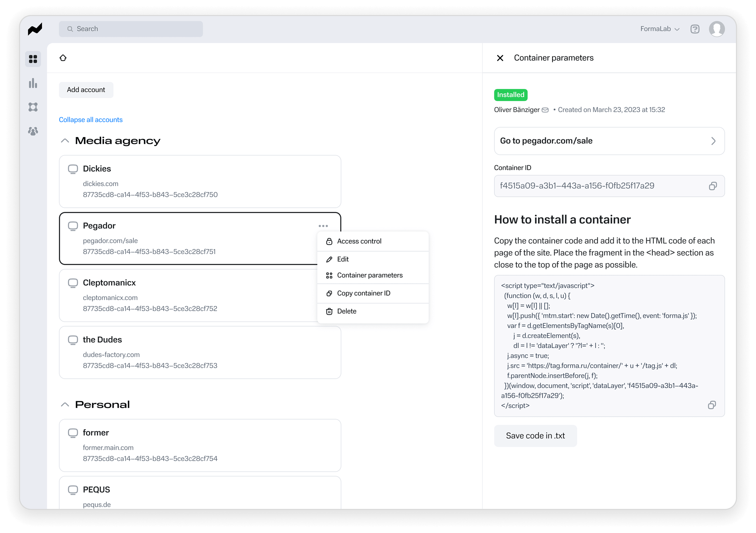Click the Installed status badge
The height and width of the screenshot is (533, 756).
pos(511,95)
